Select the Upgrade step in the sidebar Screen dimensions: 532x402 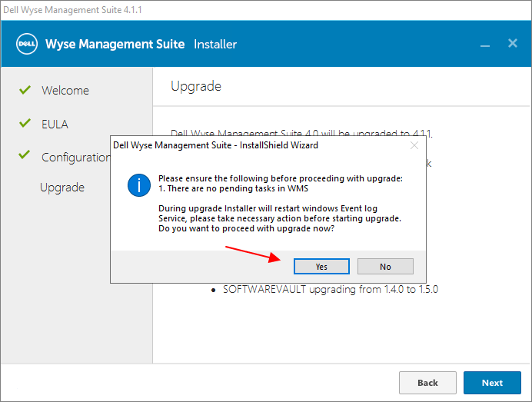click(x=62, y=188)
